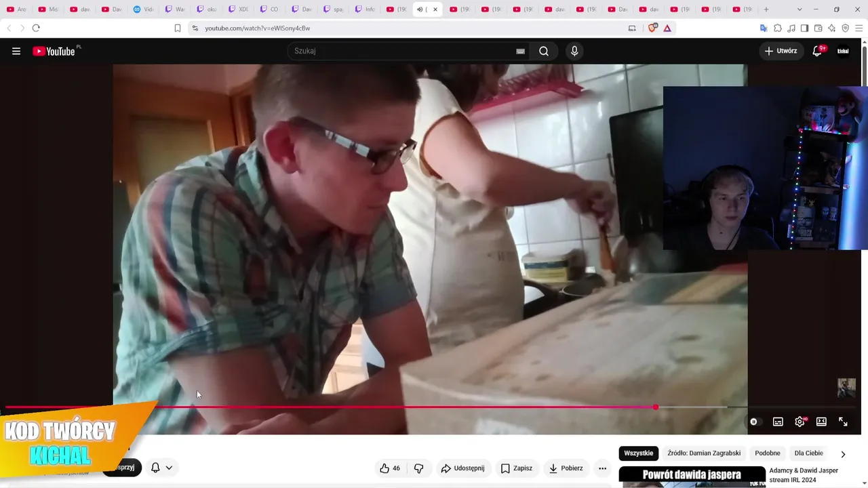The image size is (868, 488).
Task: Enter fullscreen in the video player
Action: (x=843, y=422)
